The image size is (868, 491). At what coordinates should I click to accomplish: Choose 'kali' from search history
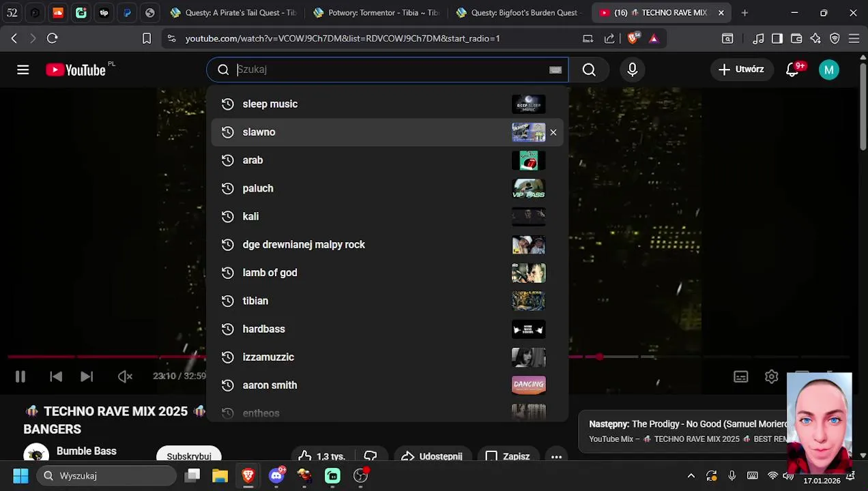[x=388, y=216]
